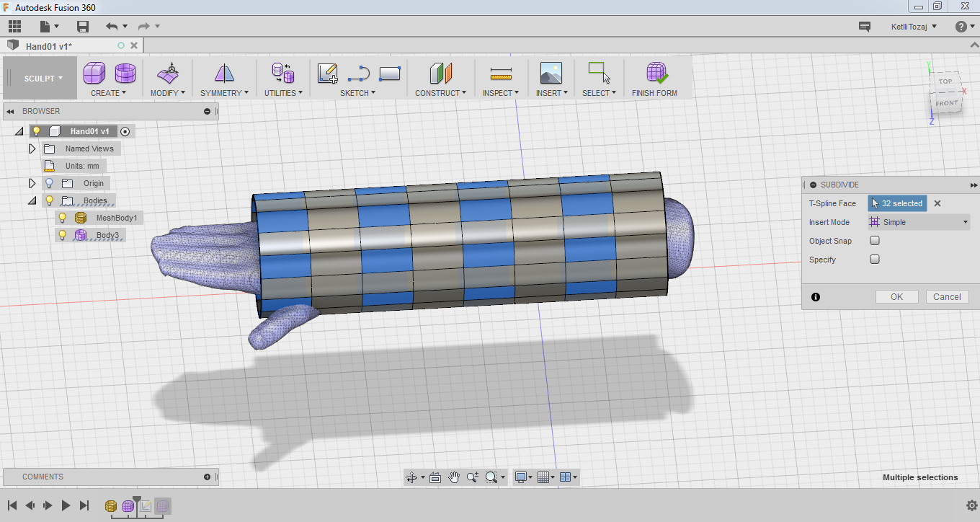Image resolution: width=980 pixels, height=522 pixels.
Task: Open the File menu dropdown
Action: (49, 27)
